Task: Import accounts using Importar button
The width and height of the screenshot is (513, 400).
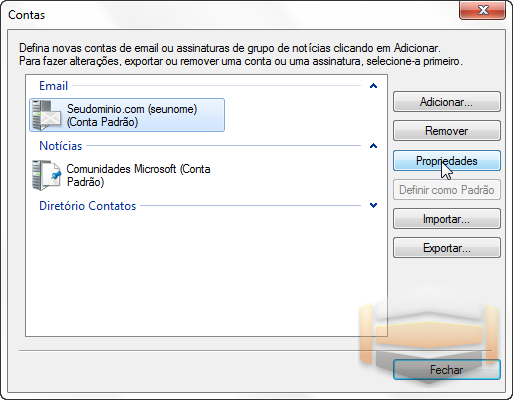Action: coord(447,219)
